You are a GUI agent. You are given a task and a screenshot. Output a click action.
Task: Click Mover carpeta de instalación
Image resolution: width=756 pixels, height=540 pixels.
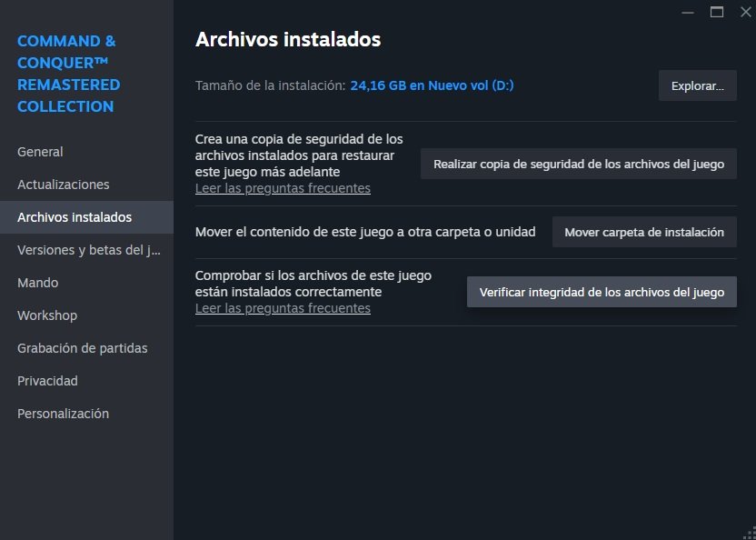point(643,231)
